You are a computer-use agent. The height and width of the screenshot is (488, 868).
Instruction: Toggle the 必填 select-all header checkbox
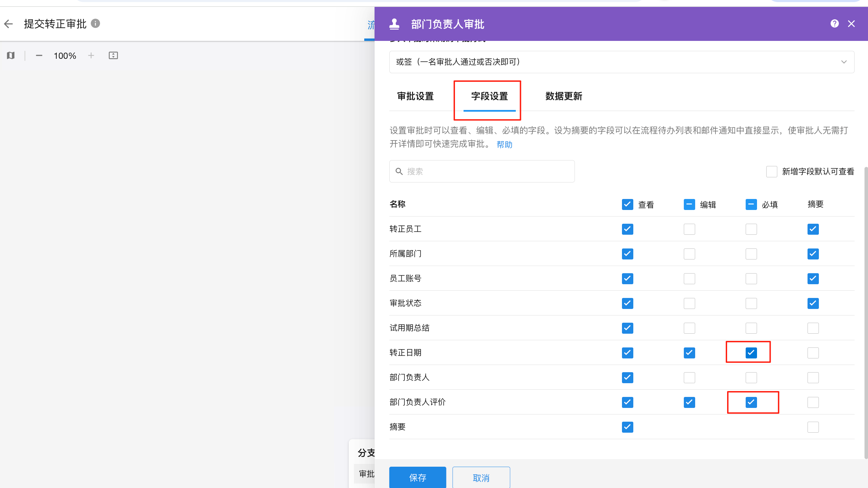pos(751,204)
